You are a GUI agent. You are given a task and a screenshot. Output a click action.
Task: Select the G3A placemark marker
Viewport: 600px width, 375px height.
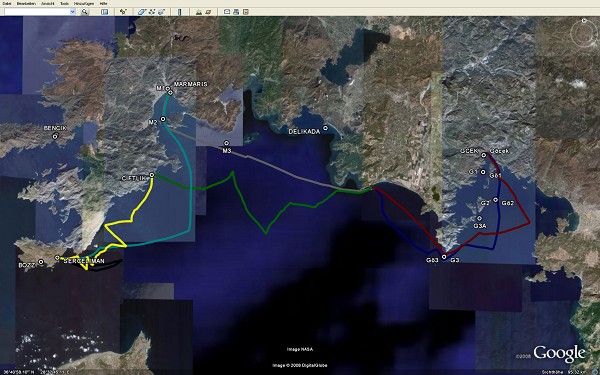coord(479,218)
